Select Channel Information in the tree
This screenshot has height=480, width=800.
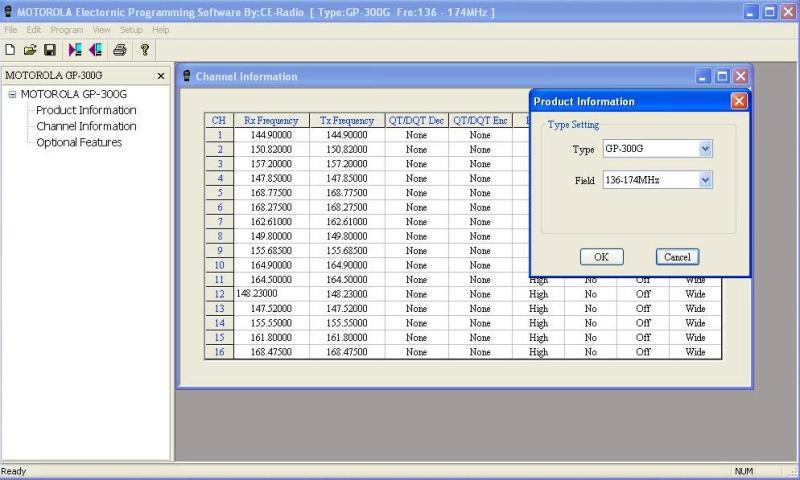[86, 127]
